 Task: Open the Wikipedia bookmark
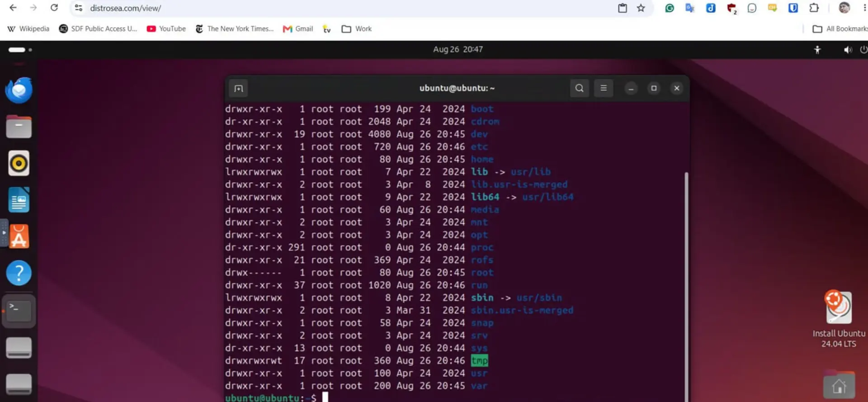click(x=28, y=28)
